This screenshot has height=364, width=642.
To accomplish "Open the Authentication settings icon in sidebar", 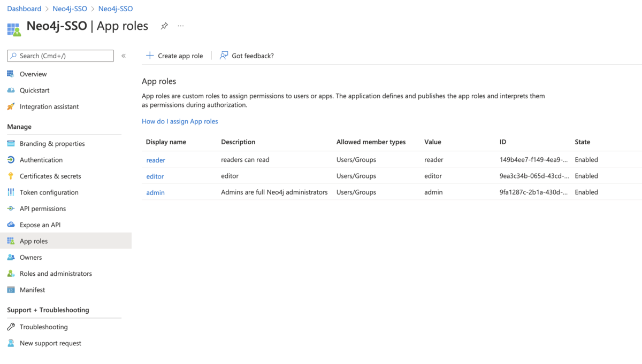I will click(12, 159).
